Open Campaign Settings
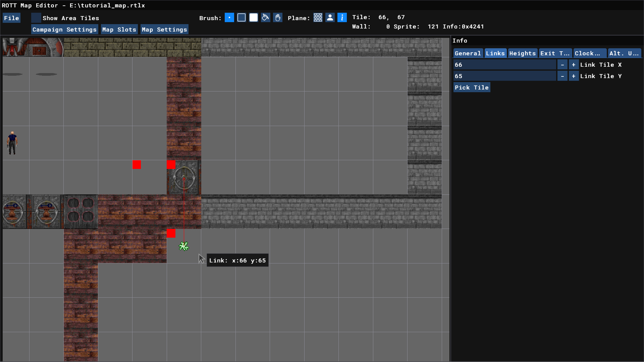 [64, 29]
